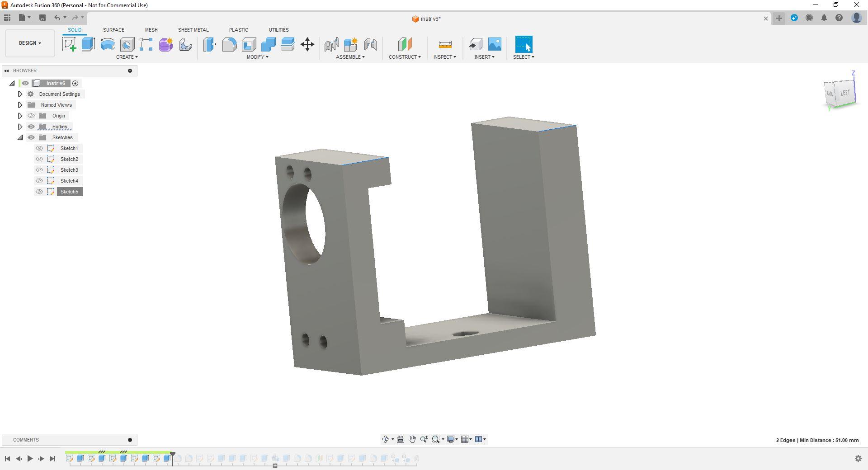This screenshot has height=470, width=868.
Task: Switch to the MESH tab
Action: (x=151, y=30)
